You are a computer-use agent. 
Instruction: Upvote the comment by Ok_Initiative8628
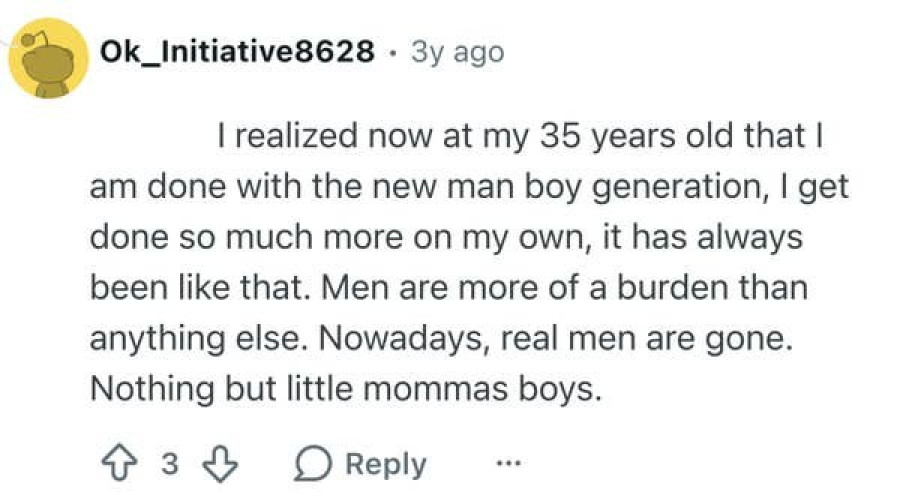point(119,464)
